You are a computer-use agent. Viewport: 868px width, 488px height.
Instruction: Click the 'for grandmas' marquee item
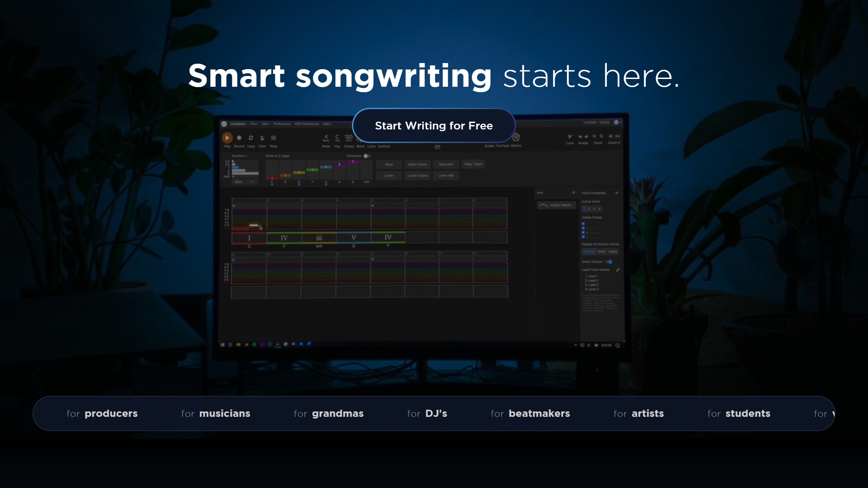point(329,413)
